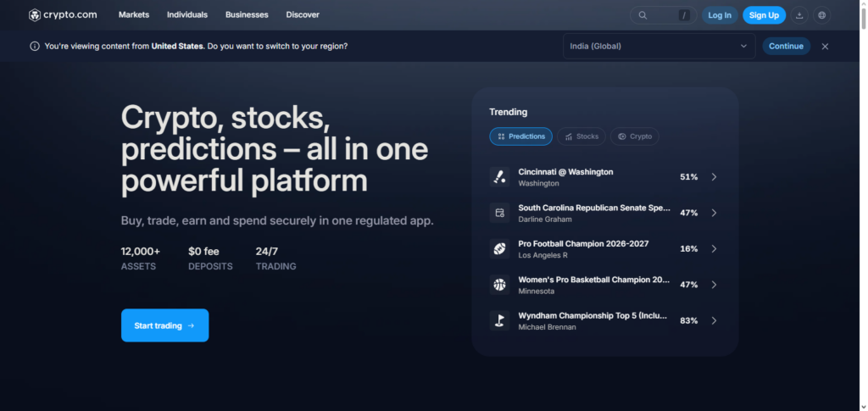The image size is (868, 411).
Task: Click the 'Michael Brennan' subtitle
Action: (x=547, y=327)
